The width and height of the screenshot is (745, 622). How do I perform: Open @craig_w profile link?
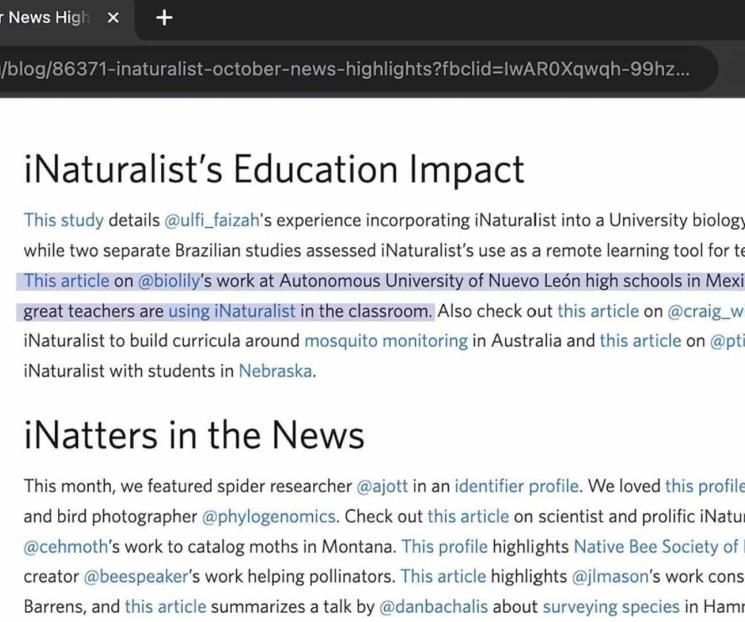pyautogui.click(x=706, y=312)
